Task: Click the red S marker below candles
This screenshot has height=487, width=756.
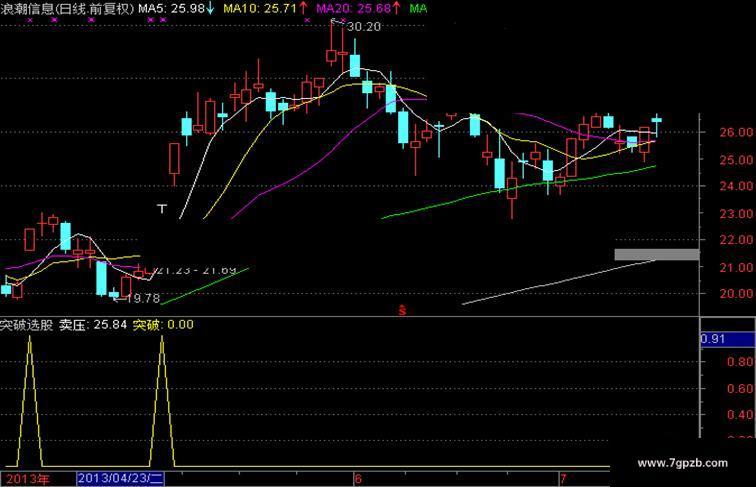Action: [x=403, y=311]
